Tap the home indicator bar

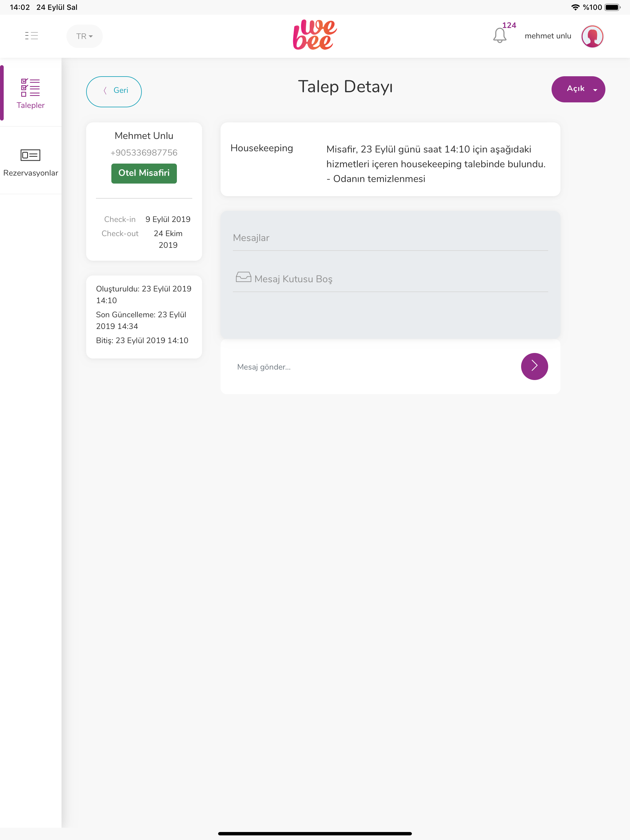[x=315, y=834]
